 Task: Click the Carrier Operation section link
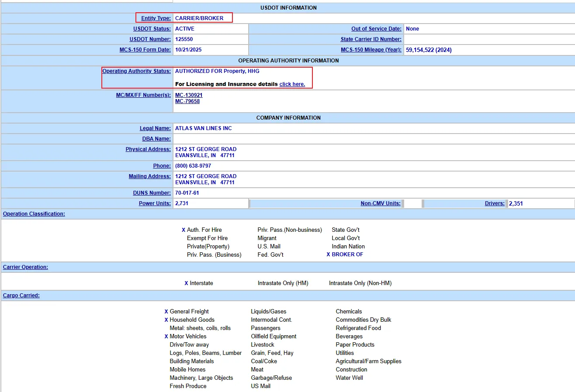(25, 267)
